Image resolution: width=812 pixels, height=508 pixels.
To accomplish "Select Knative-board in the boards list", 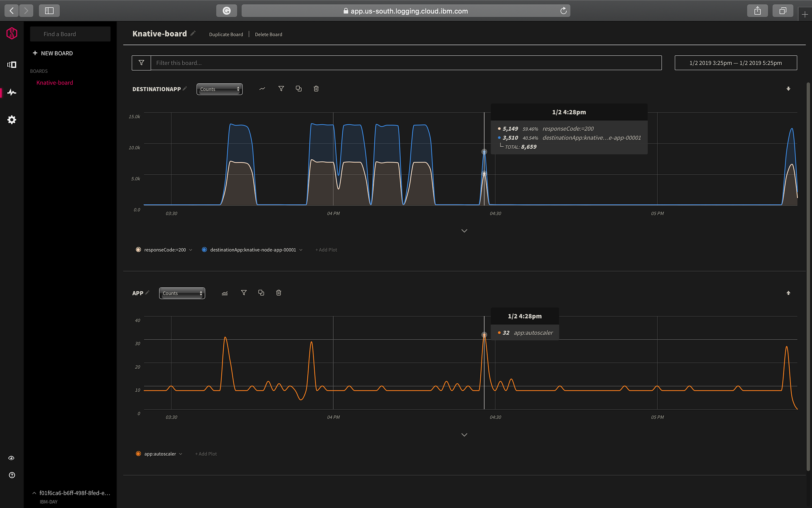I will pos(55,82).
